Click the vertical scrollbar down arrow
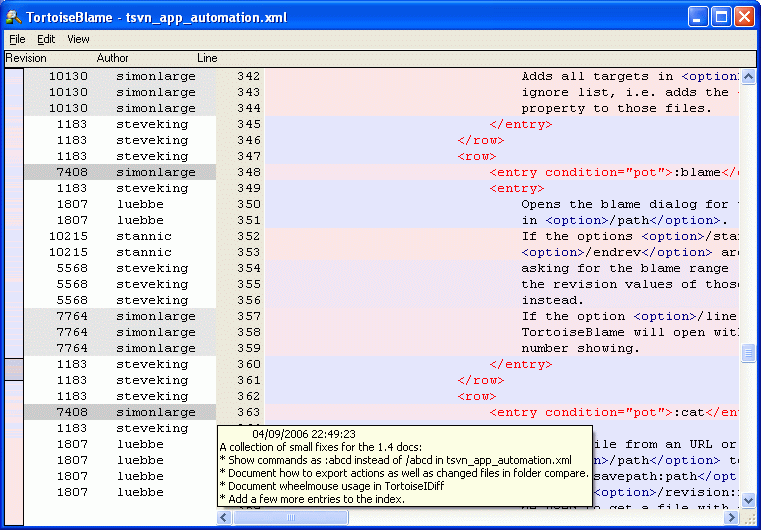The image size is (761, 530). coord(748,499)
